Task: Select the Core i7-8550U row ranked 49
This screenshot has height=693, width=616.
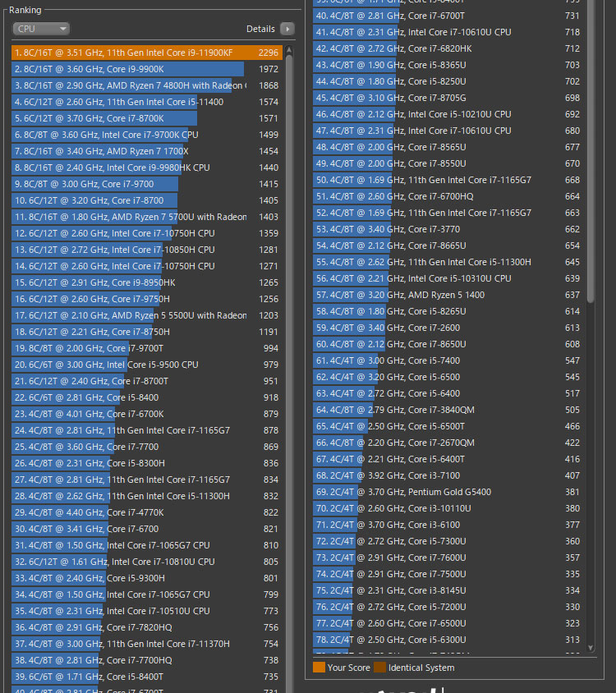Action: [x=448, y=163]
